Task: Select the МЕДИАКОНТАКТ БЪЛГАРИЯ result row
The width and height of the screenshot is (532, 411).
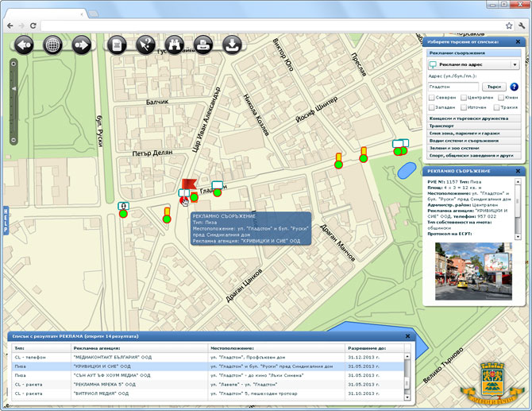Action: coord(208,357)
